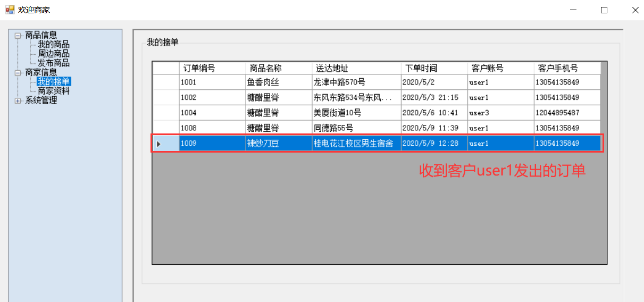Click address cell 桂电花江校区男生宿舍
Image resolution: width=644 pixels, height=302 pixels.
click(x=356, y=144)
